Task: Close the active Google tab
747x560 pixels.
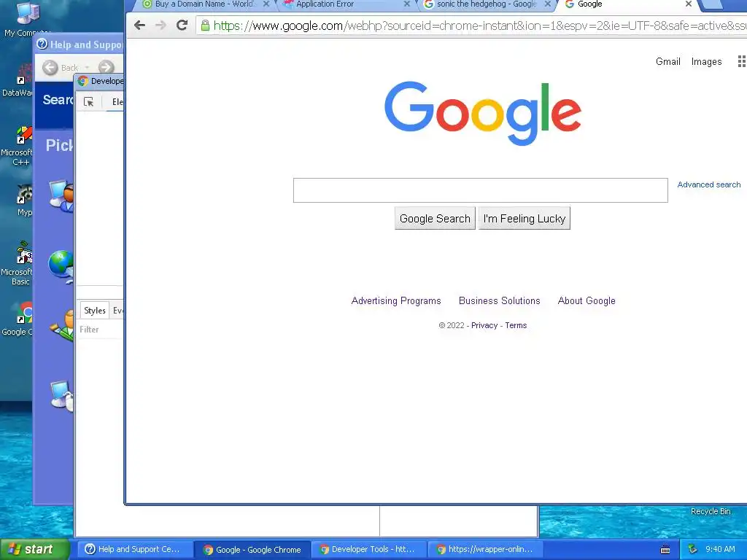Action: [x=689, y=4]
